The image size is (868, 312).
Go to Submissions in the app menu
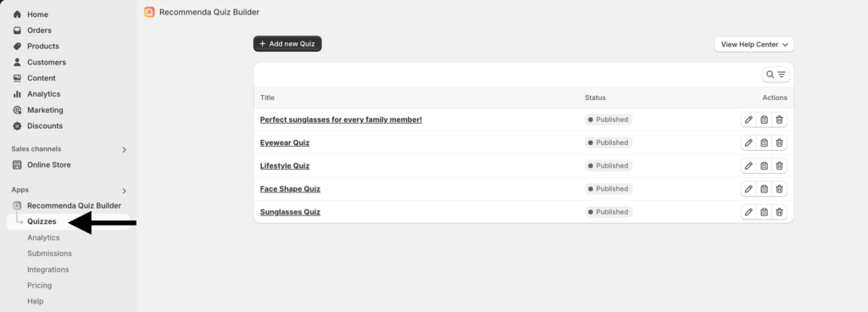click(x=49, y=253)
